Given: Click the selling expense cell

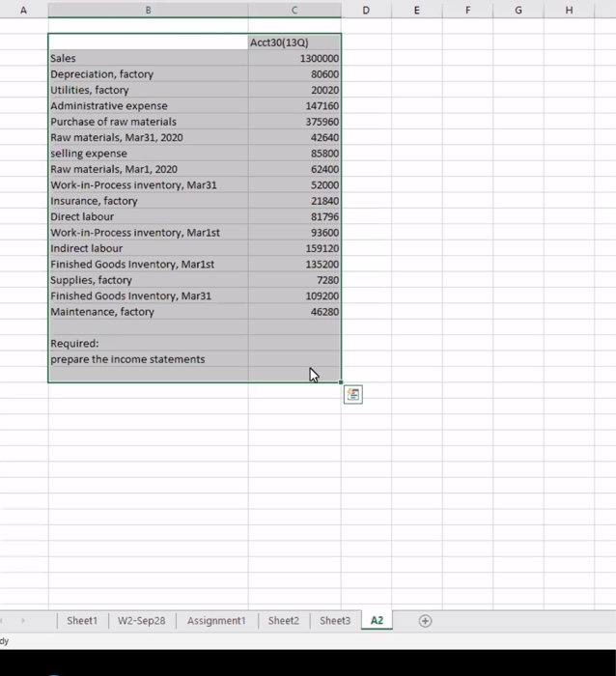Looking at the screenshot, I should (x=149, y=154).
